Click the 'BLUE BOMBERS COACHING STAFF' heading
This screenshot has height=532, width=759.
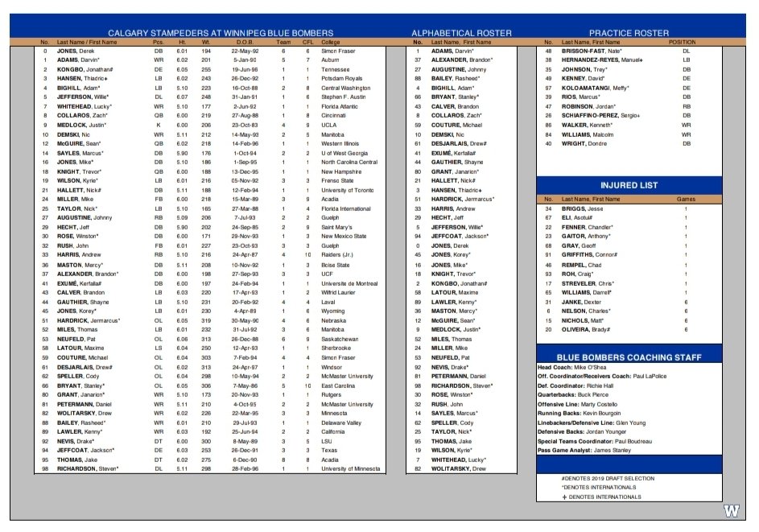pos(629,357)
